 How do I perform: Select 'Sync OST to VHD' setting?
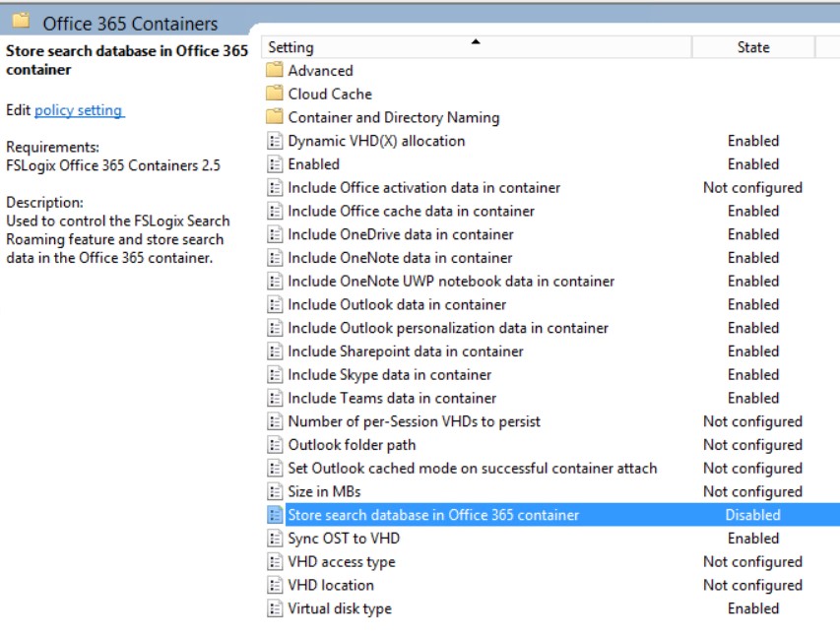344,539
